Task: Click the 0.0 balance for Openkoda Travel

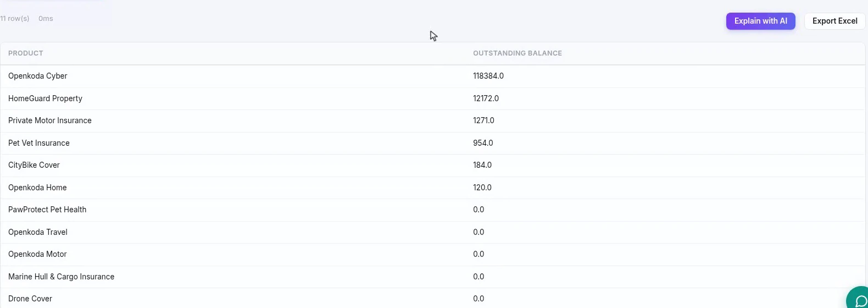Action: 479,232
